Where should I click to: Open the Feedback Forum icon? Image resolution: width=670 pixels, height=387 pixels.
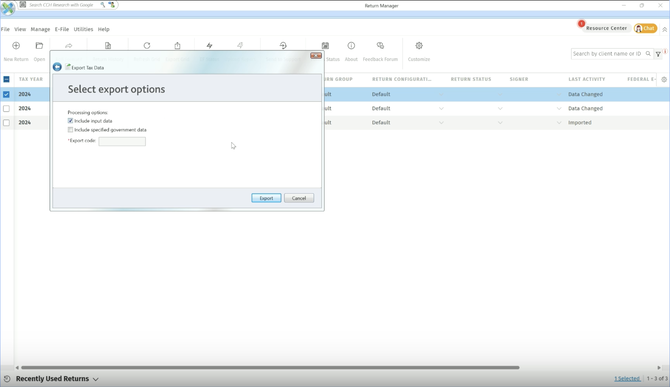tap(380, 46)
